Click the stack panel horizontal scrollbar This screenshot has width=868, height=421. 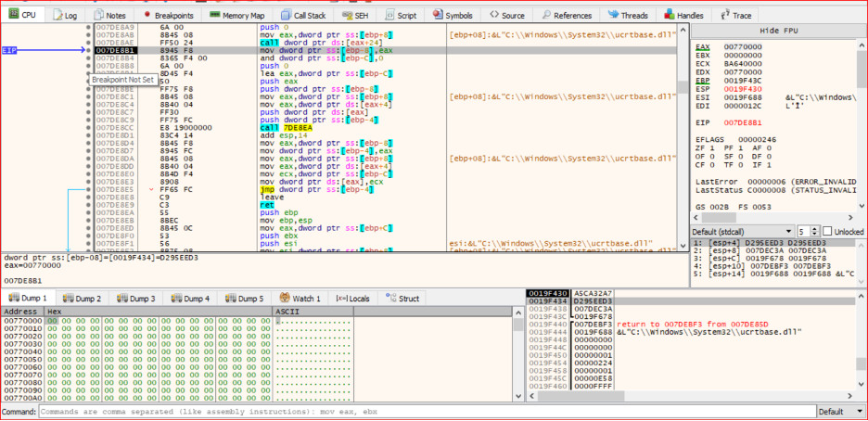click(x=692, y=396)
